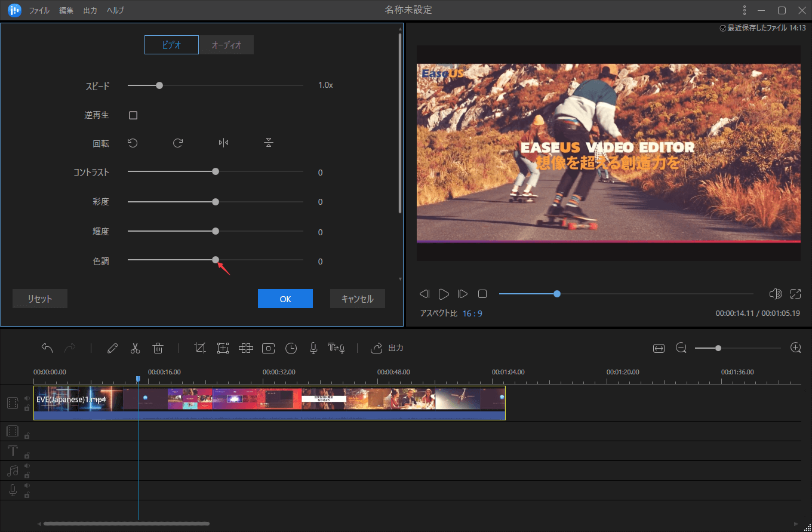The height and width of the screenshot is (532, 812).
Task: Click the zoom/focus frame icon with plus
Action: tap(223, 348)
